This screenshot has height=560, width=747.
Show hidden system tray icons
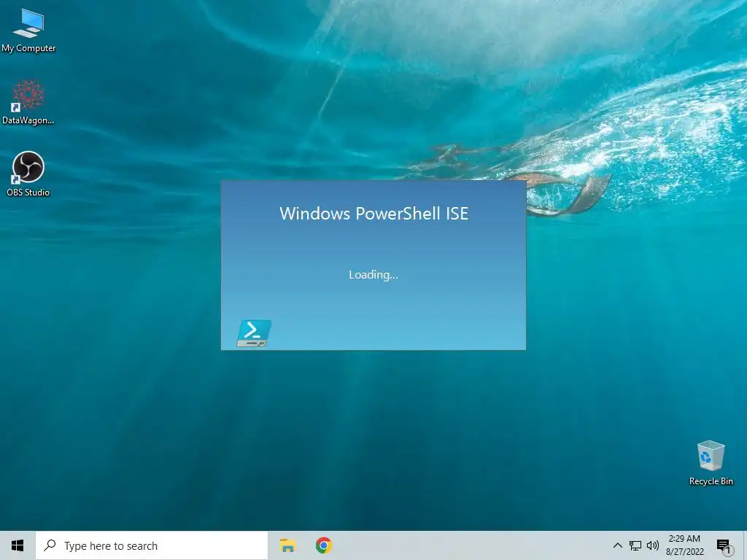click(x=617, y=545)
